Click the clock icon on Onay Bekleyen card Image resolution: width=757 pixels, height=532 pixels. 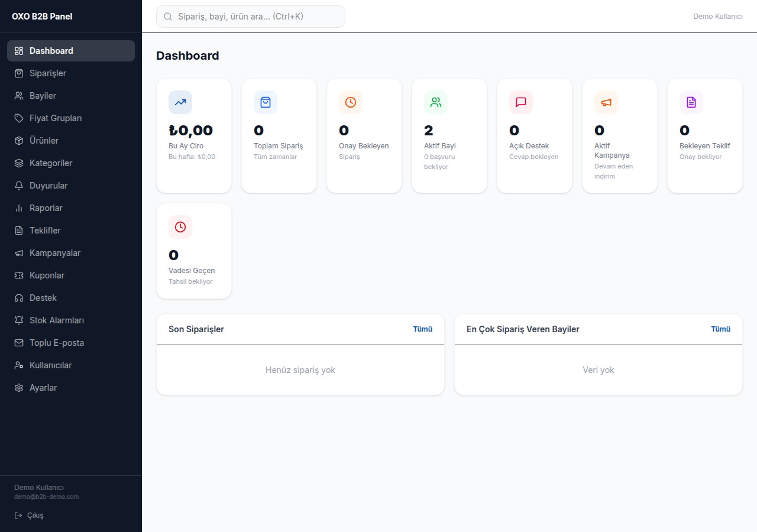[x=351, y=102]
